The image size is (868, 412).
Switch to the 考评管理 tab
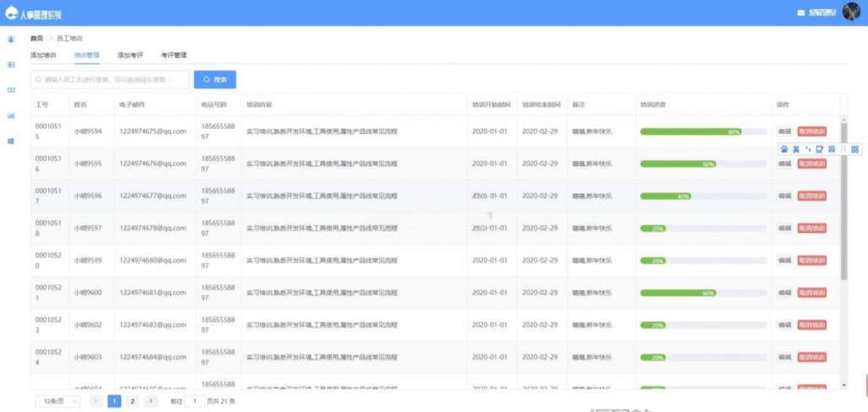pos(174,55)
